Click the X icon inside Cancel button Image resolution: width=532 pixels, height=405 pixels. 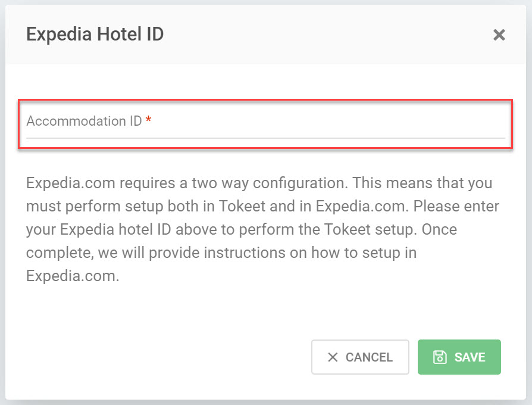tap(333, 357)
